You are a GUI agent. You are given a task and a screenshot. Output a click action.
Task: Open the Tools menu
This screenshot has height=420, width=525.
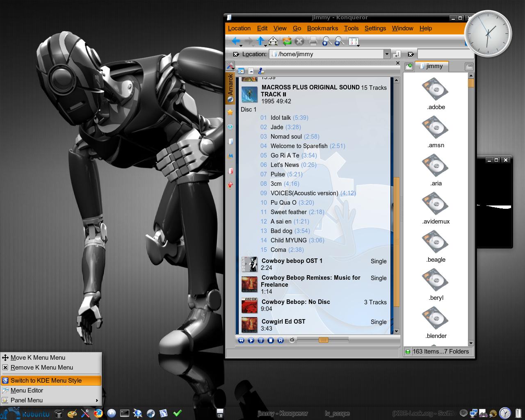pyautogui.click(x=351, y=28)
